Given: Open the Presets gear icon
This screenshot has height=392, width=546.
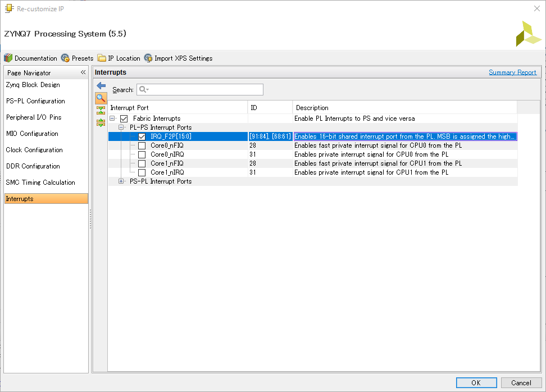Looking at the screenshot, I should (x=65, y=58).
